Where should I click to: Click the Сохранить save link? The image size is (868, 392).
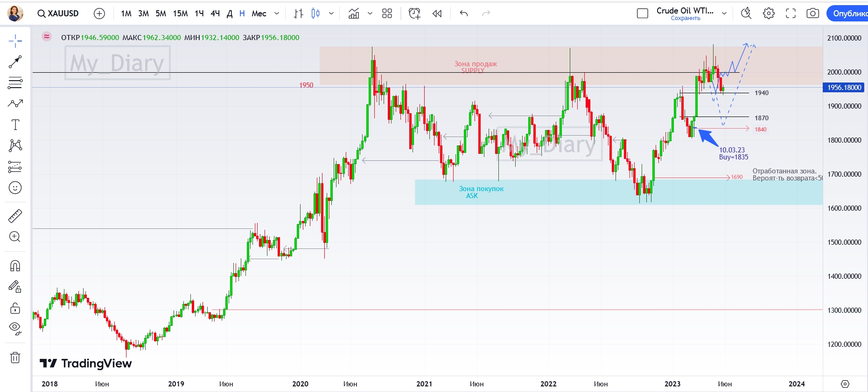685,19
